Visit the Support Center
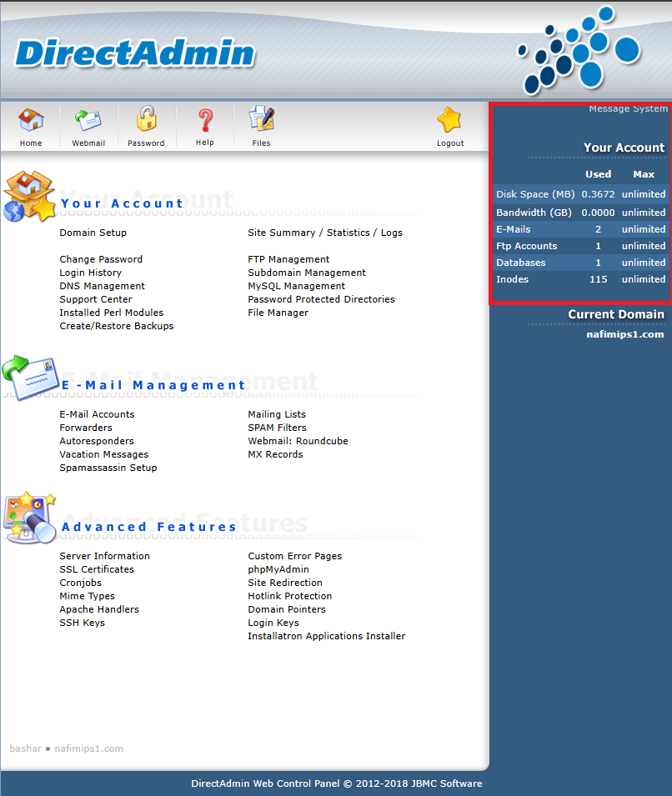672x796 pixels. click(96, 299)
